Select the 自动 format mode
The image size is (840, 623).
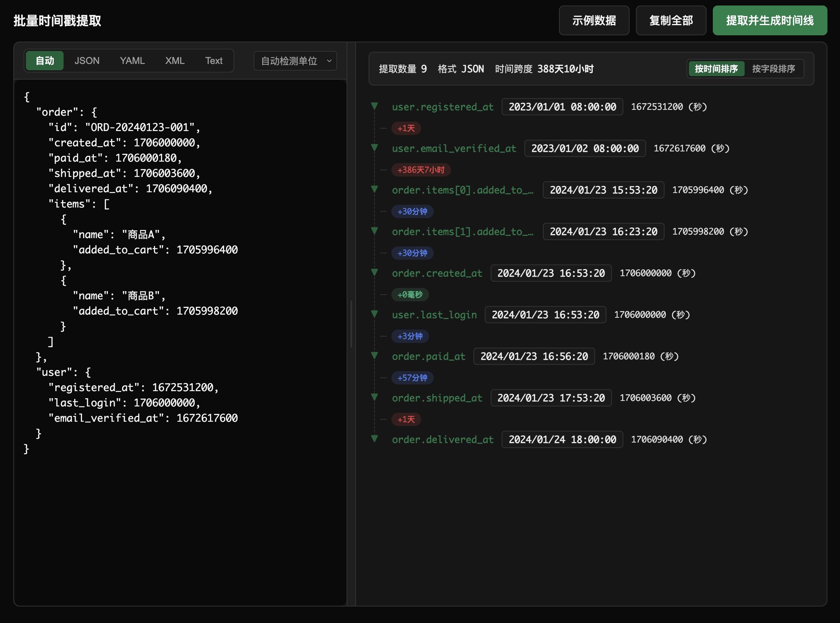click(x=45, y=61)
